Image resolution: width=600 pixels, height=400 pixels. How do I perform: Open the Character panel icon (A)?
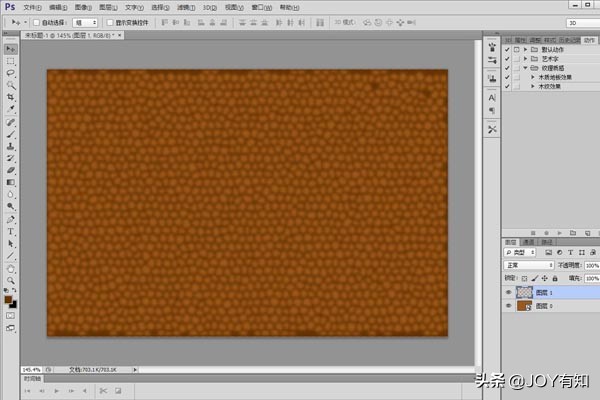click(x=492, y=98)
